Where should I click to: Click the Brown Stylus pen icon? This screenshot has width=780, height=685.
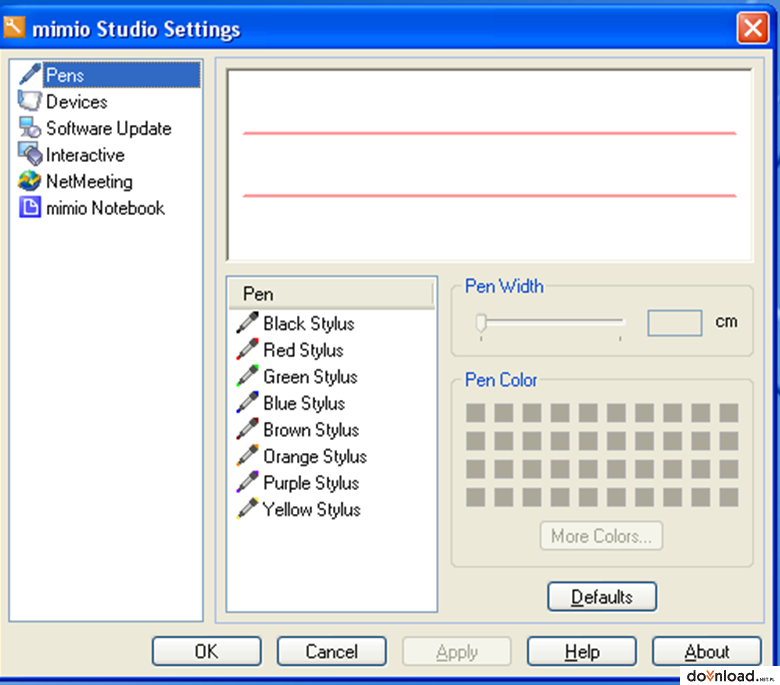click(x=247, y=429)
